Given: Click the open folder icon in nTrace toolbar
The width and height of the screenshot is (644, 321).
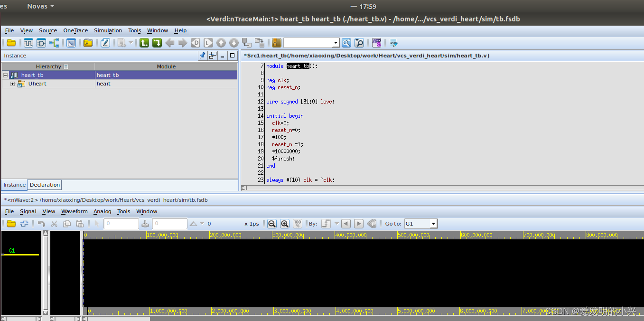Looking at the screenshot, I should (11, 43).
